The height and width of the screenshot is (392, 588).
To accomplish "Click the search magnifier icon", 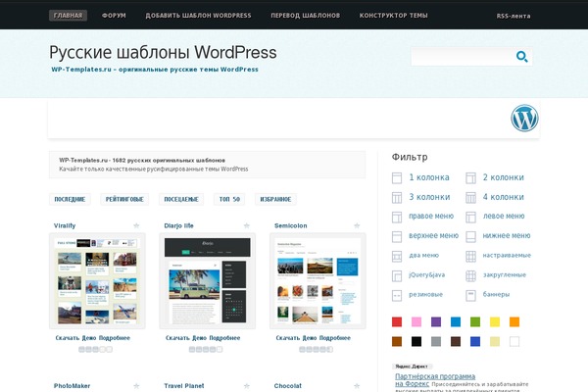I will (x=521, y=57).
